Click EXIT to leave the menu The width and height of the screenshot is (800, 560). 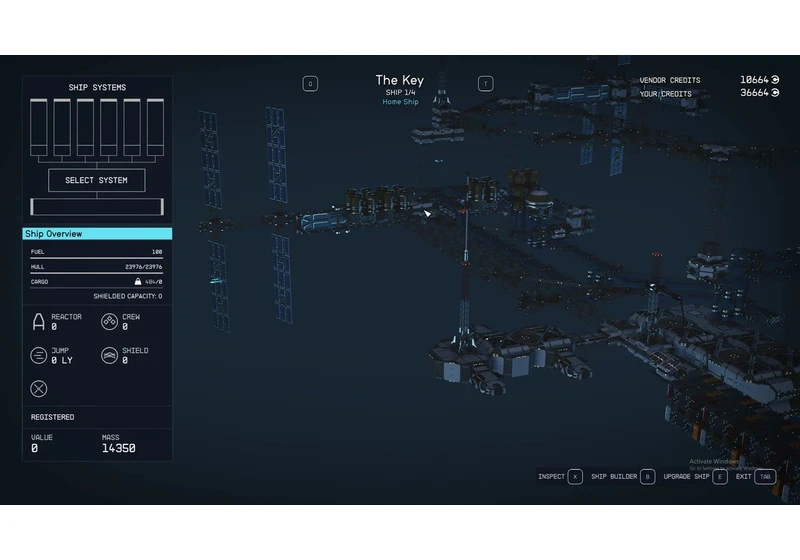743,477
